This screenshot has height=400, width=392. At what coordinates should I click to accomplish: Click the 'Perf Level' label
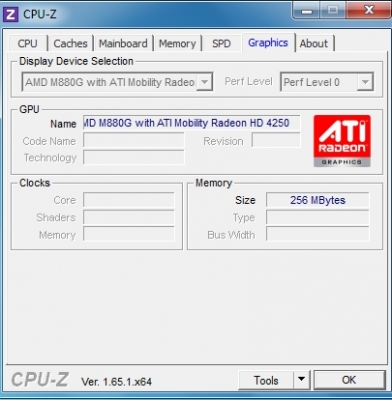[248, 82]
